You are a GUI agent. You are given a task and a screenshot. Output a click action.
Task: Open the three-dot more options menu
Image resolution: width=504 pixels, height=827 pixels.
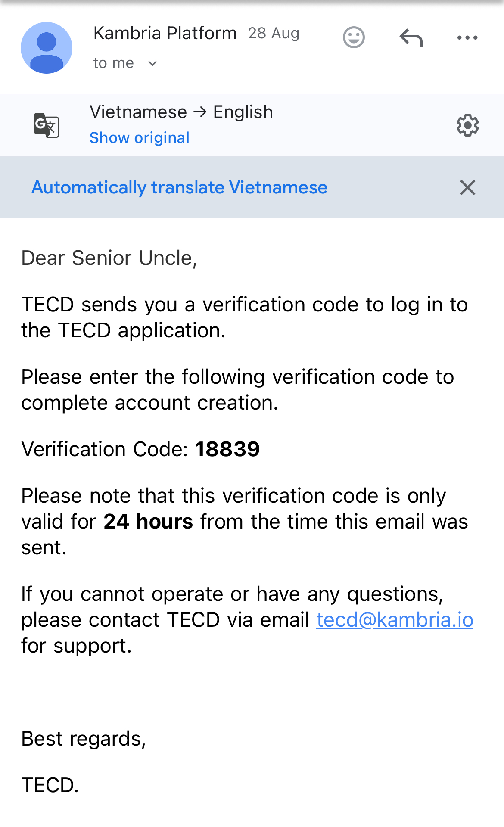[467, 37]
